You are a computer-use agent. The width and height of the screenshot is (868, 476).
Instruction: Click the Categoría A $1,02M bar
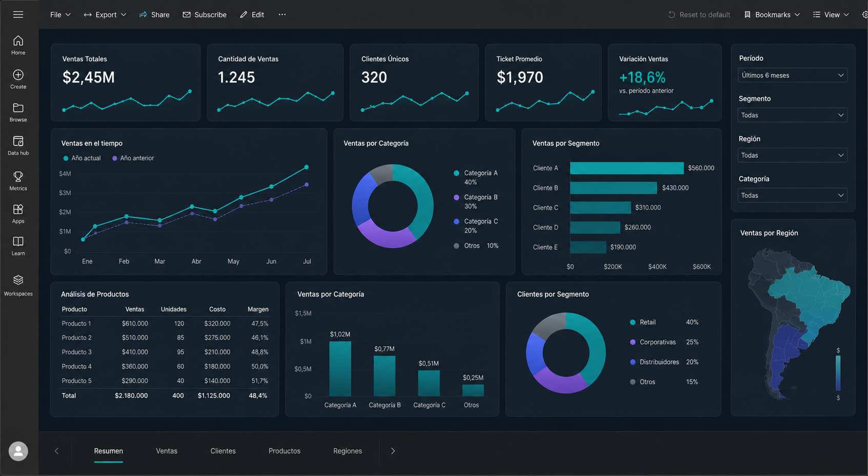coord(340,369)
